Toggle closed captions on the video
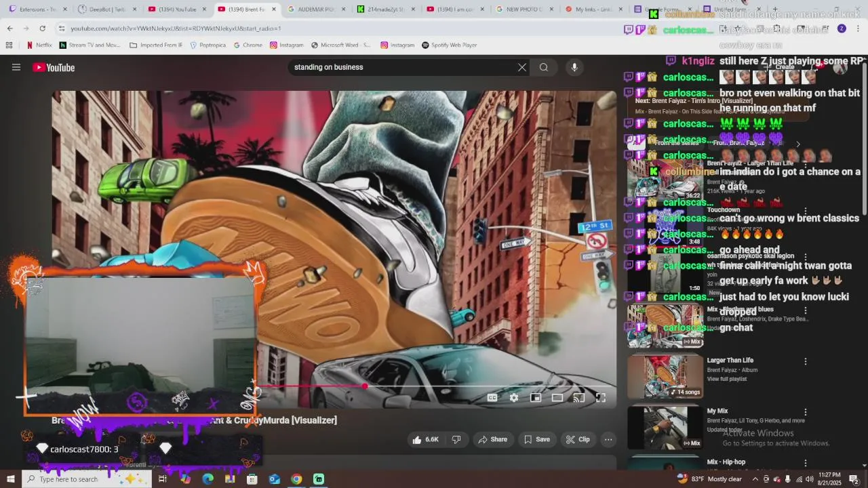 [x=492, y=398]
